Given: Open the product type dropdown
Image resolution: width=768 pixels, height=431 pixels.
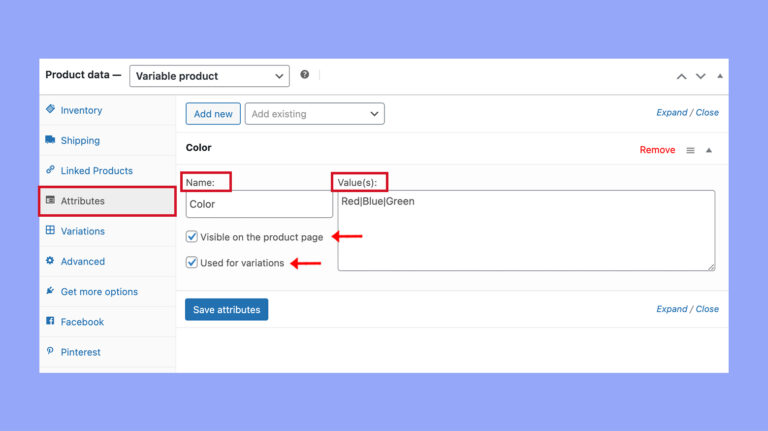Looking at the screenshot, I should click(209, 76).
